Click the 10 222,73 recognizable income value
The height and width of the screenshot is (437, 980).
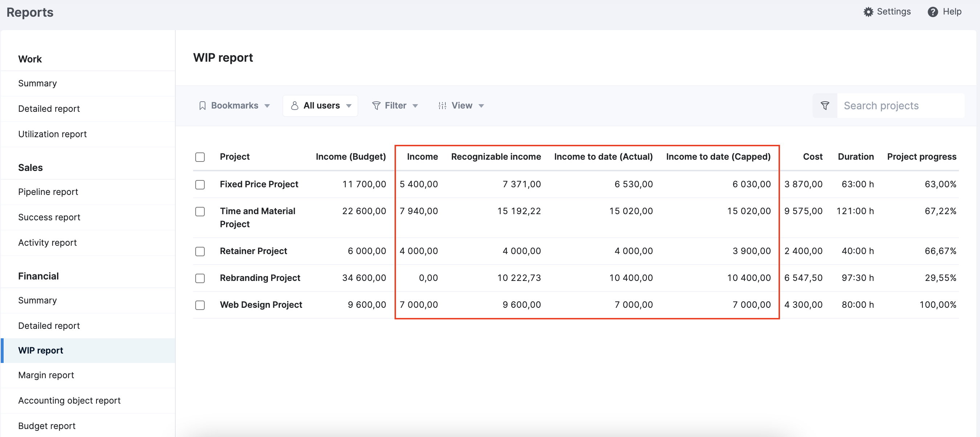[519, 278]
